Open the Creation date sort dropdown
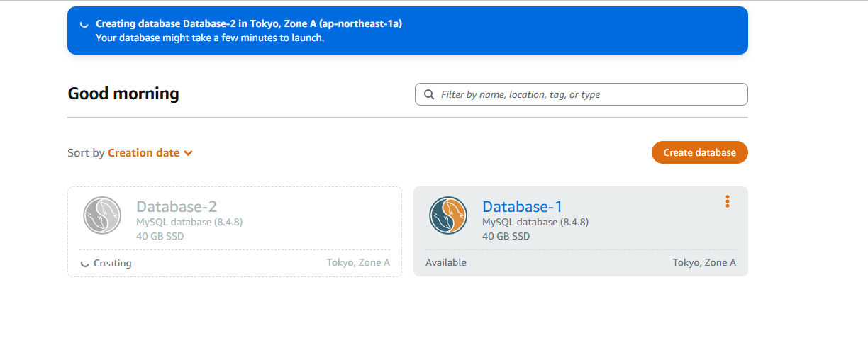Screen dimensions: 868x343 pyautogui.click(x=143, y=153)
